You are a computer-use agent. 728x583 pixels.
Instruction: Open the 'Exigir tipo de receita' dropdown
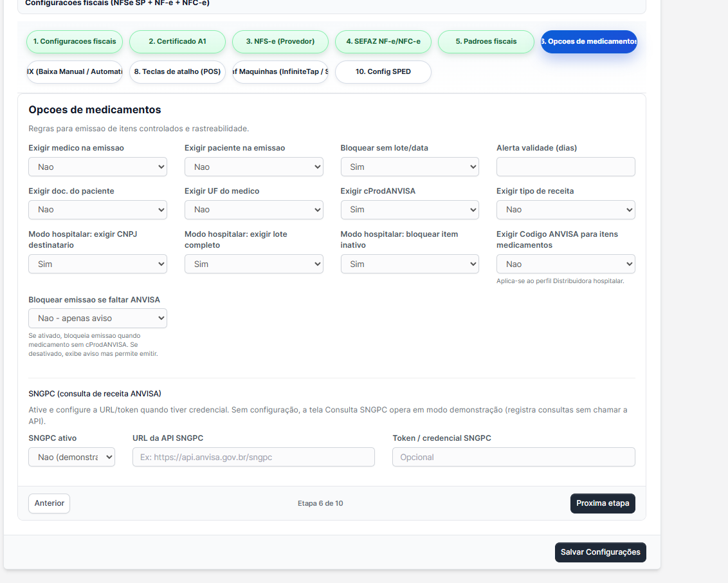[565, 209]
